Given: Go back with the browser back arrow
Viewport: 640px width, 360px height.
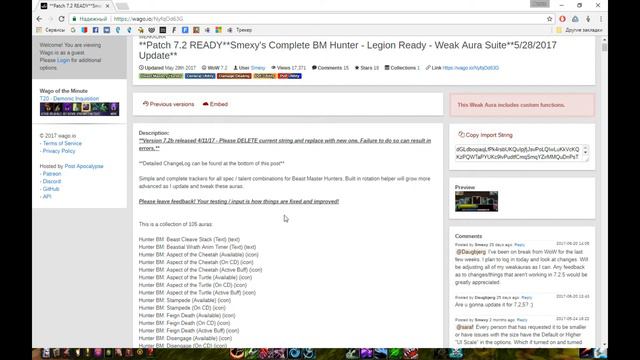Looking at the screenshot, I should (x=39, y=19).
